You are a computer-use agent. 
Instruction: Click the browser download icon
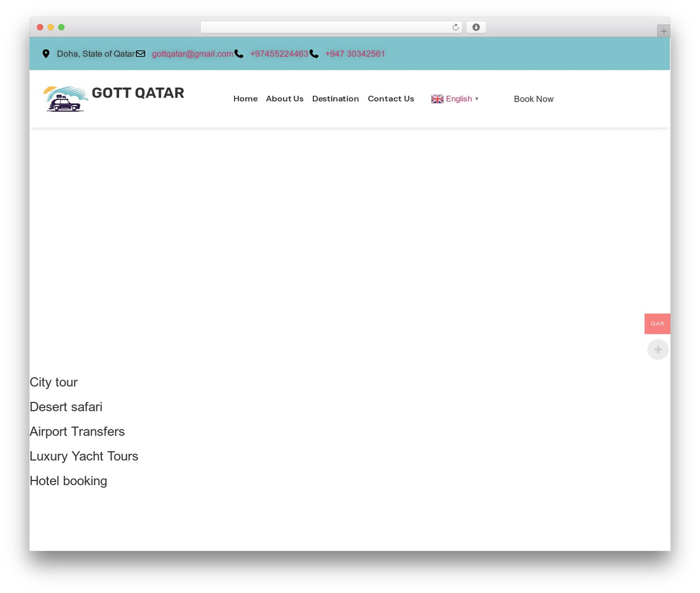click(x=476, y=27)
